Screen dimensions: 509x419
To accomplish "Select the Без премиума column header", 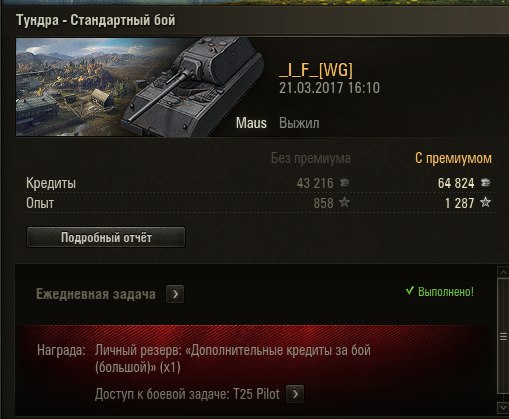I will click(311, 158).
